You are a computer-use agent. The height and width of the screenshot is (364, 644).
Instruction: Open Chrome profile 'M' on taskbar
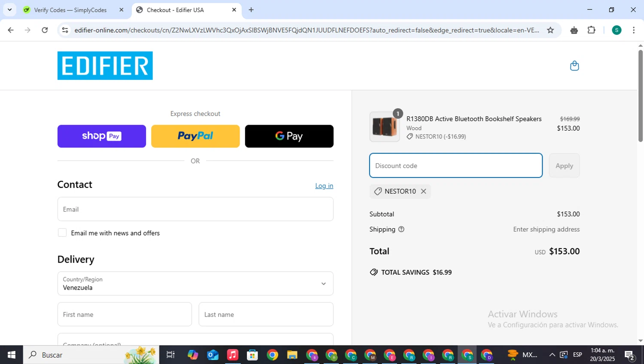tap(370, 355)
